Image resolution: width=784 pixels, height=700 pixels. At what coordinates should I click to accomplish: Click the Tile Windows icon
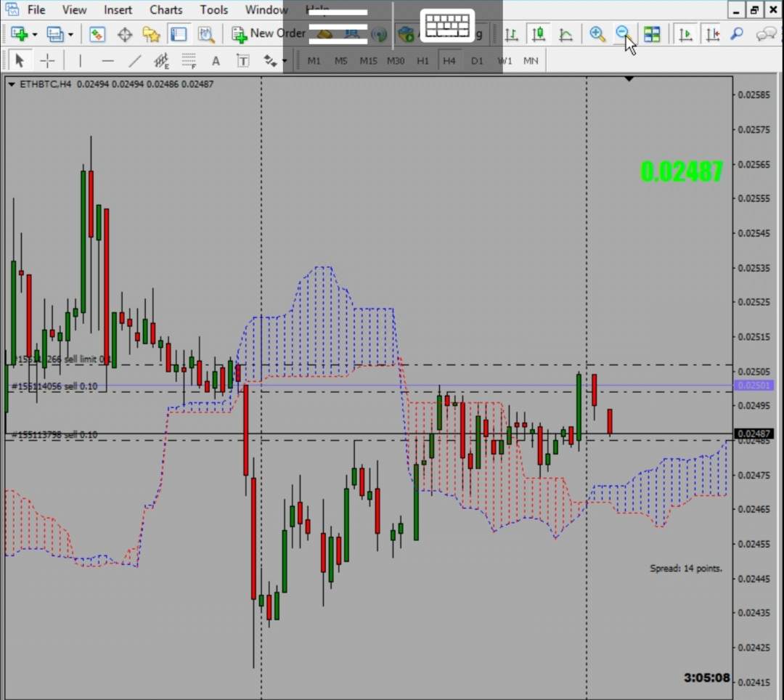pos(651,34)
